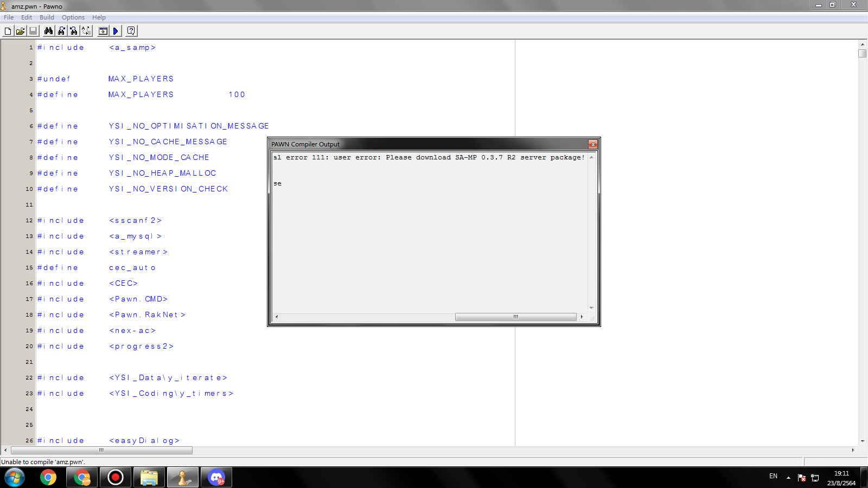Run the script with the blue play icon

tap(116, 31)
